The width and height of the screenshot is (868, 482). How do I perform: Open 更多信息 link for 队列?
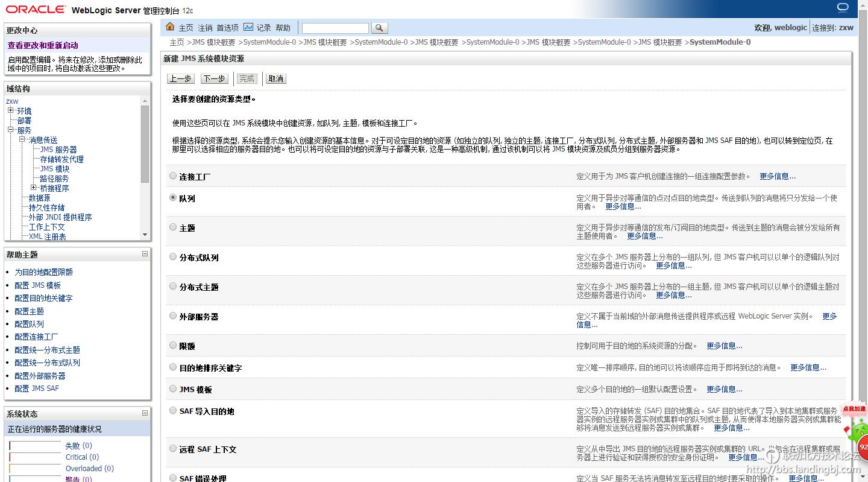[621, 206]
